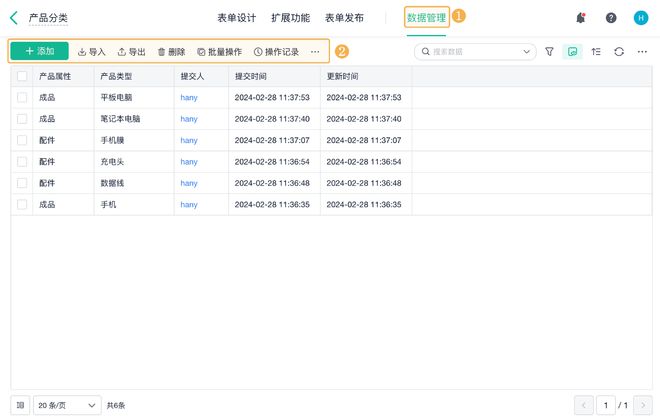Refresh the data list
This screenshot has width=660, height=418.
coord(619,52)
